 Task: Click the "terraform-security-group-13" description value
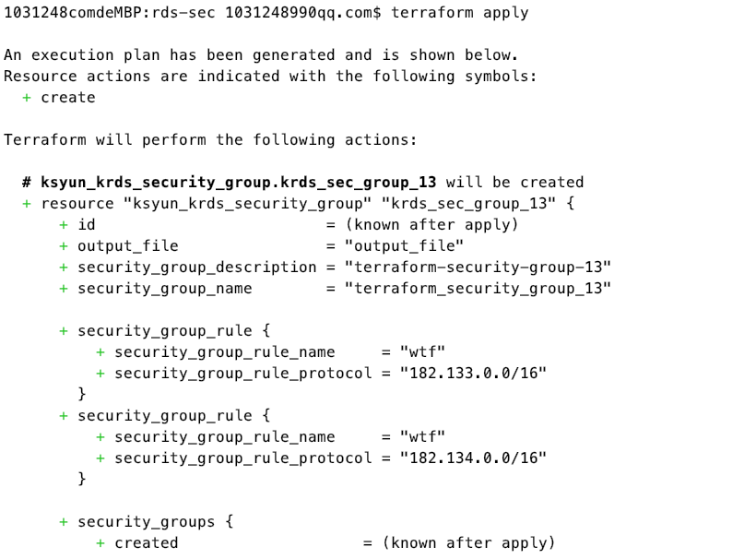point(478,268)
